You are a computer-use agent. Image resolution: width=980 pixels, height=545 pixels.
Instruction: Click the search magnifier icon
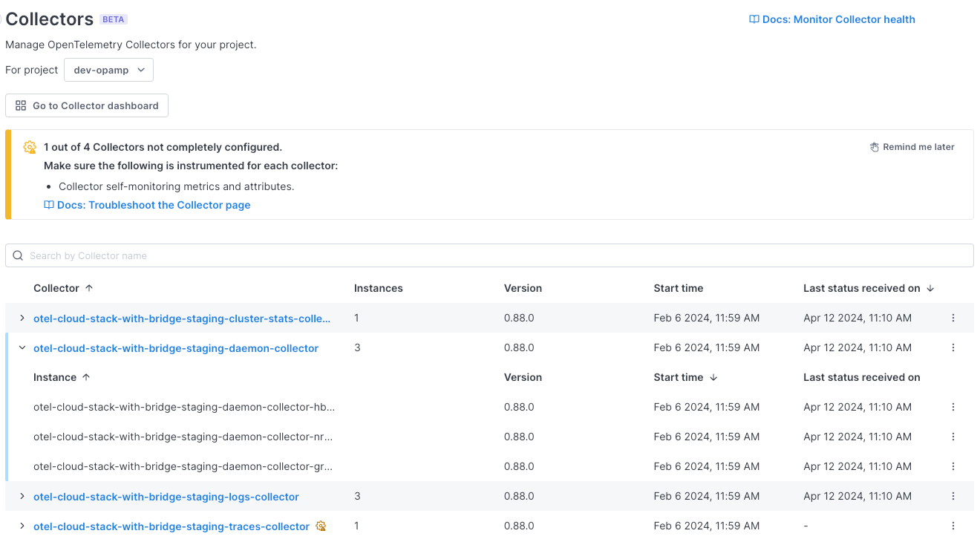tap(18, 255)
